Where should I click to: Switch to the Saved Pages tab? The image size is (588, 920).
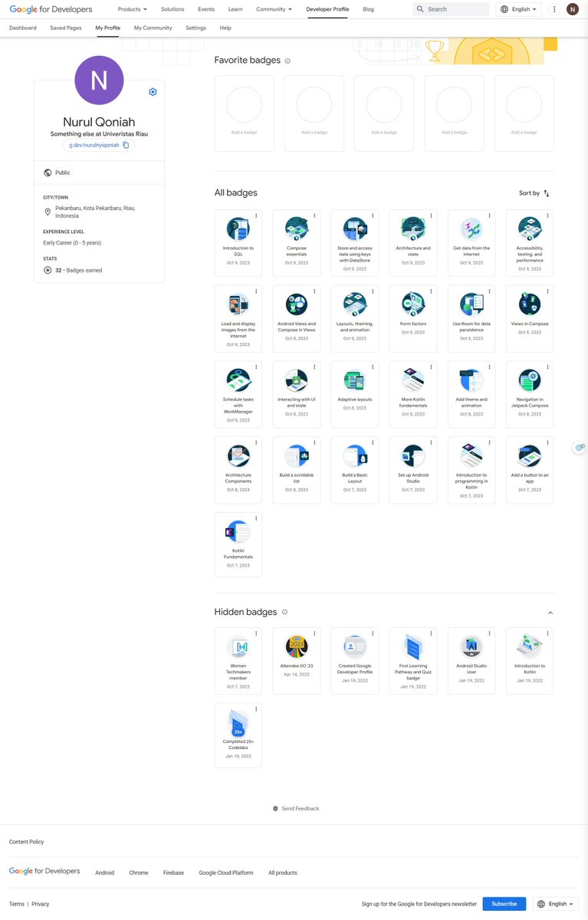coord(66,28)
